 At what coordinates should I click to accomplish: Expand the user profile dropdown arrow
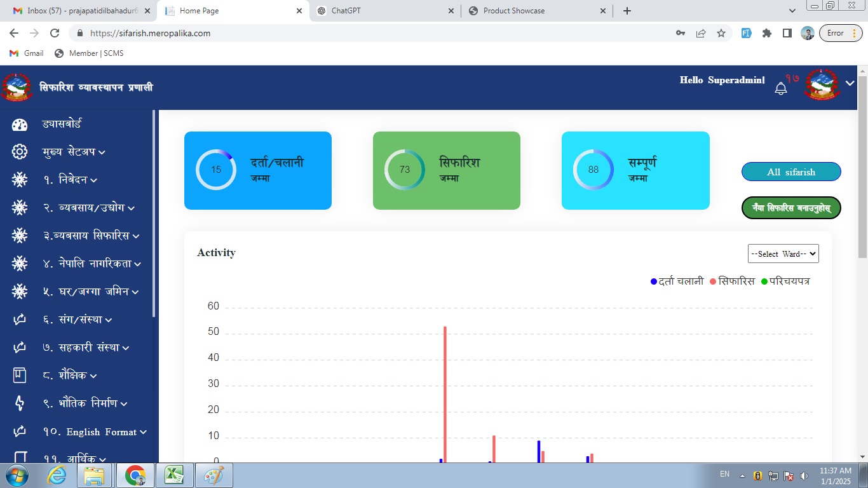tap(850, 83)
